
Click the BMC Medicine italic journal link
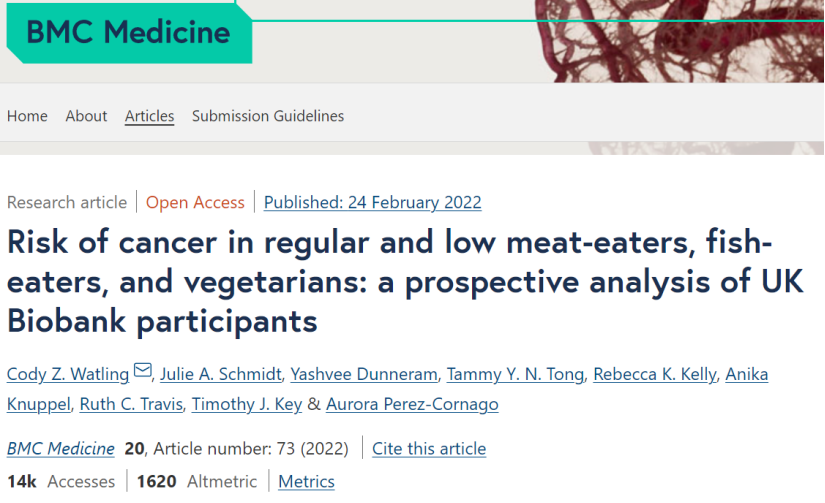point(61,448)
